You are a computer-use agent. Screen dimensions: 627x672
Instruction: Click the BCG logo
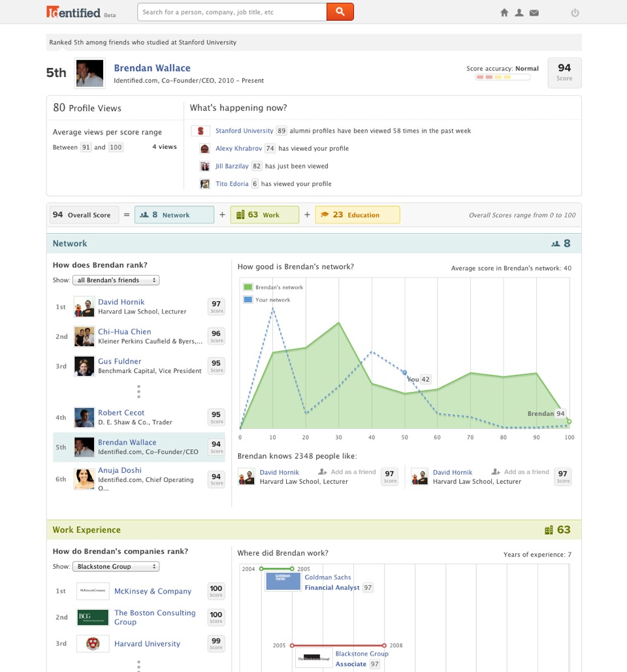pos(93,617)
